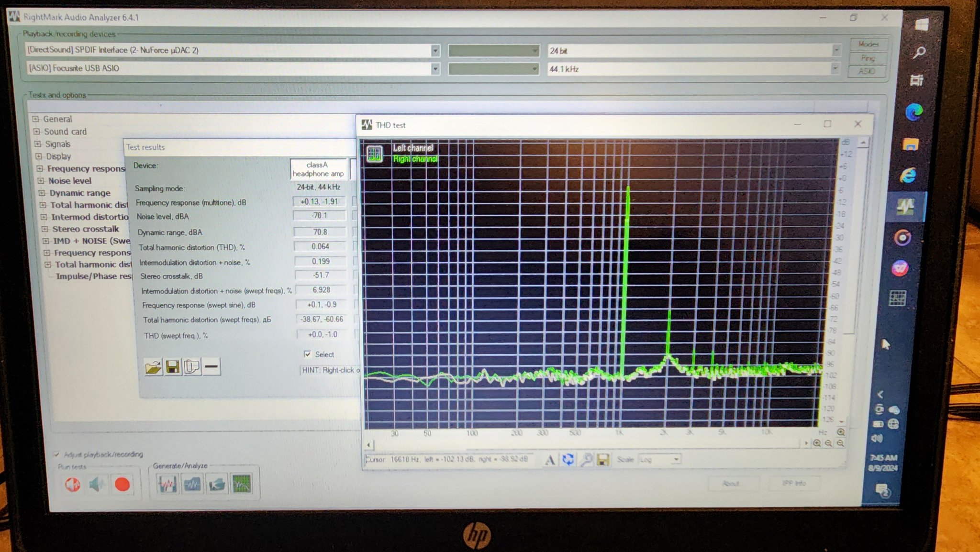
Task: Expand the Display tree node
Action: [x=39, y=156]
